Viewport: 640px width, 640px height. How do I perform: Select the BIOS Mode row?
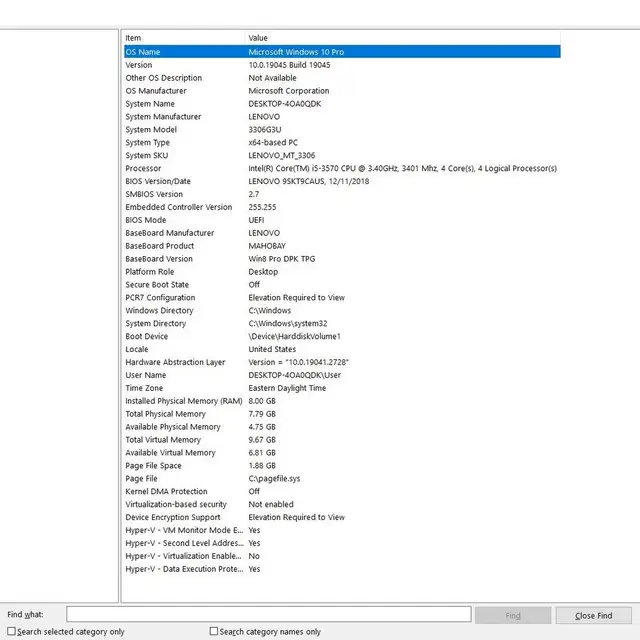342,220
